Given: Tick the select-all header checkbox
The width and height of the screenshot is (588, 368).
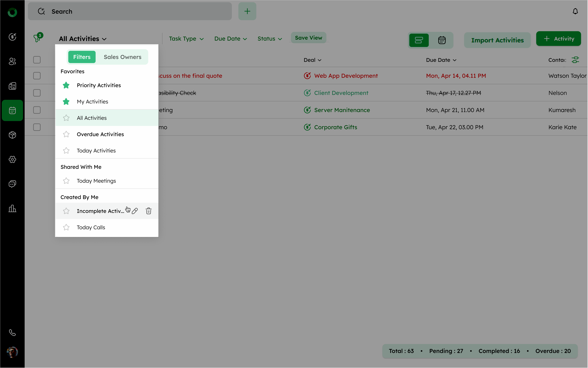Looking at the screenshot, I should [x=37, y=60].
